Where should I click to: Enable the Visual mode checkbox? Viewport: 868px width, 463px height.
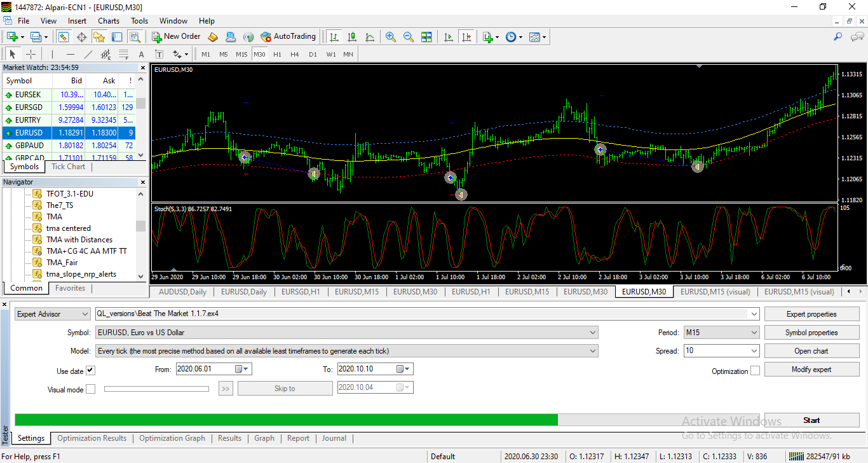[90, 389]
